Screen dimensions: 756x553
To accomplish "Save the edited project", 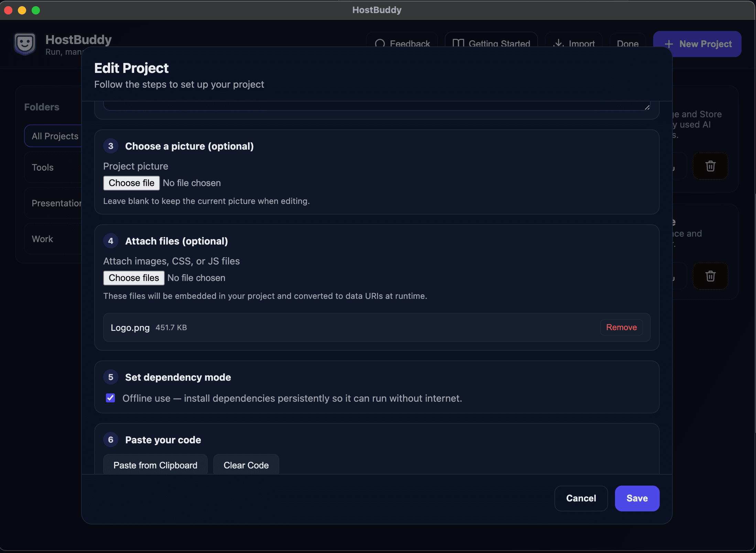I will (637, 498).
